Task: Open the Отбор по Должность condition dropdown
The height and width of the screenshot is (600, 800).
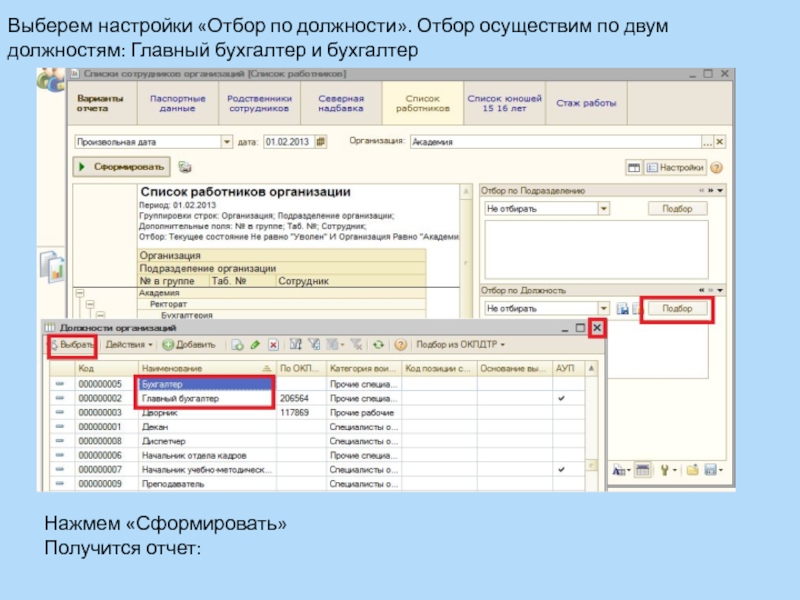Action: (603, 309)
